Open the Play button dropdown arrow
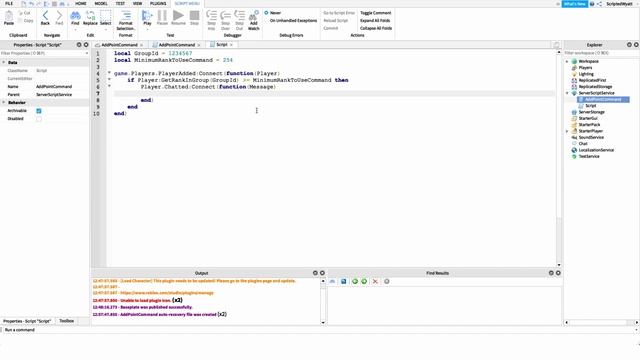 (147, 29)
